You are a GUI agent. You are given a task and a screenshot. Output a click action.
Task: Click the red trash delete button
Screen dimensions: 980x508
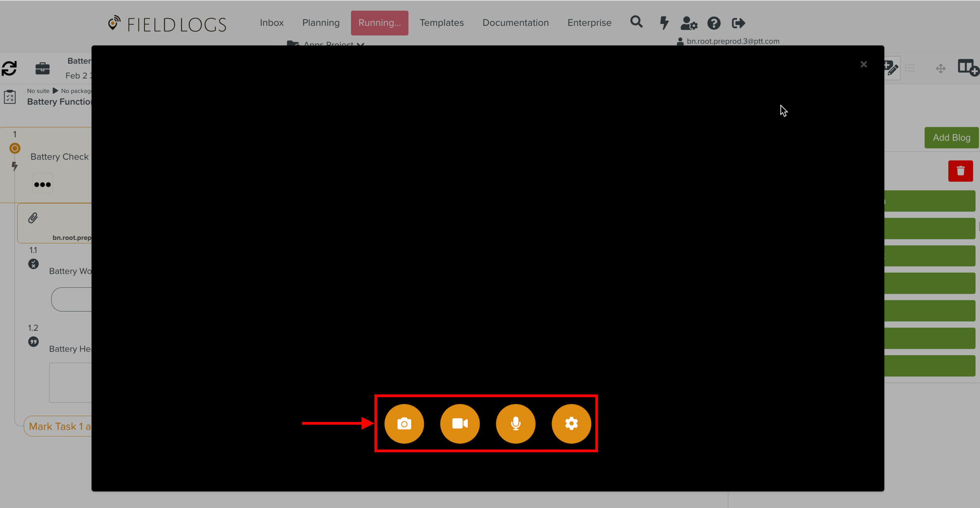960,171
